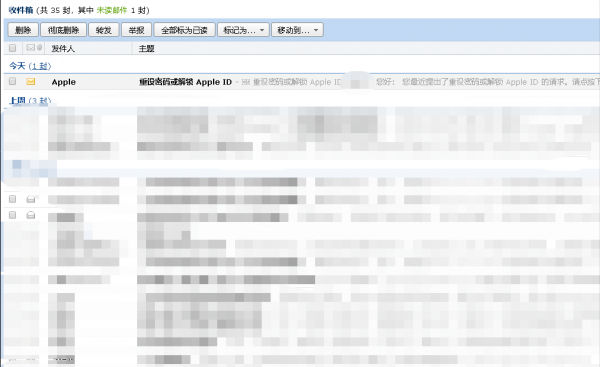Click the unread envelope icon on the Apple row

(31, 82)
